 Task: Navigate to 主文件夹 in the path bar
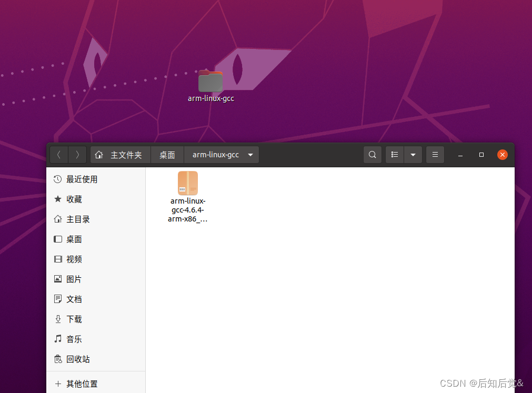coord(121,155)
